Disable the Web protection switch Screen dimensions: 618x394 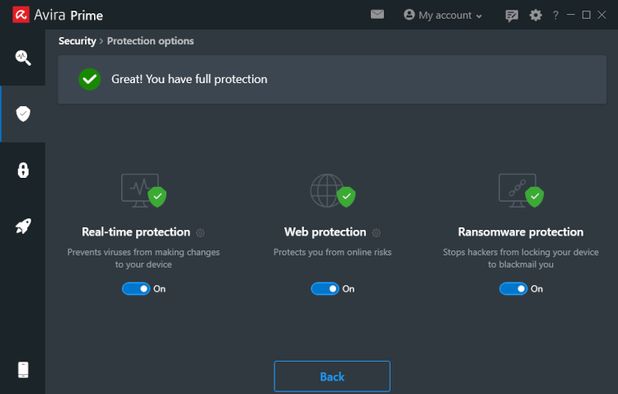[325, 289]
